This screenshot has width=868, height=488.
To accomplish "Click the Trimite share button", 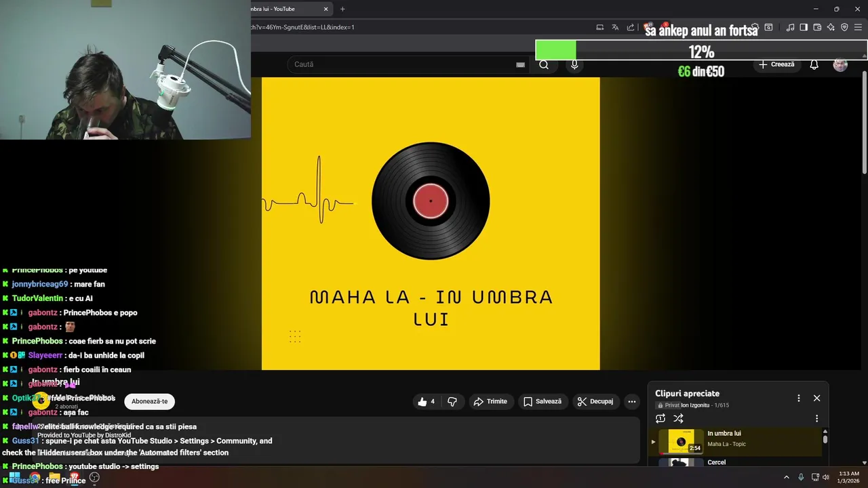I will pos(490,401).
